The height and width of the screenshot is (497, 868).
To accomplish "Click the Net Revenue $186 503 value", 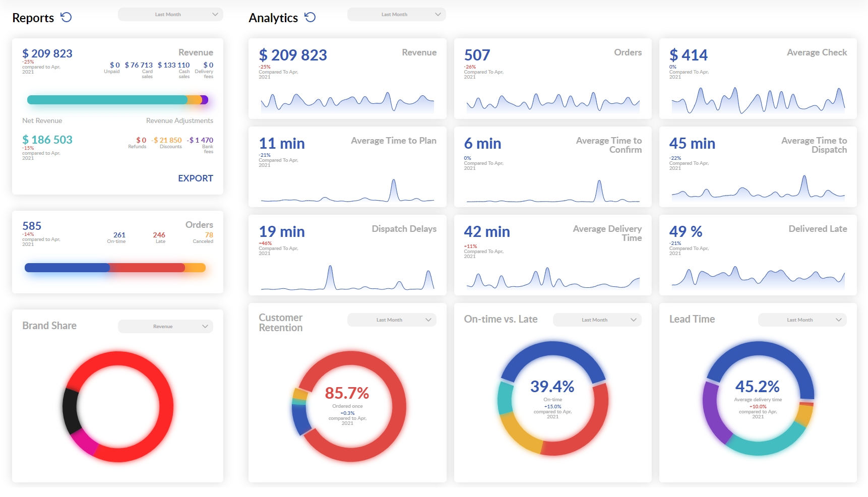I will tap(47, 140).
